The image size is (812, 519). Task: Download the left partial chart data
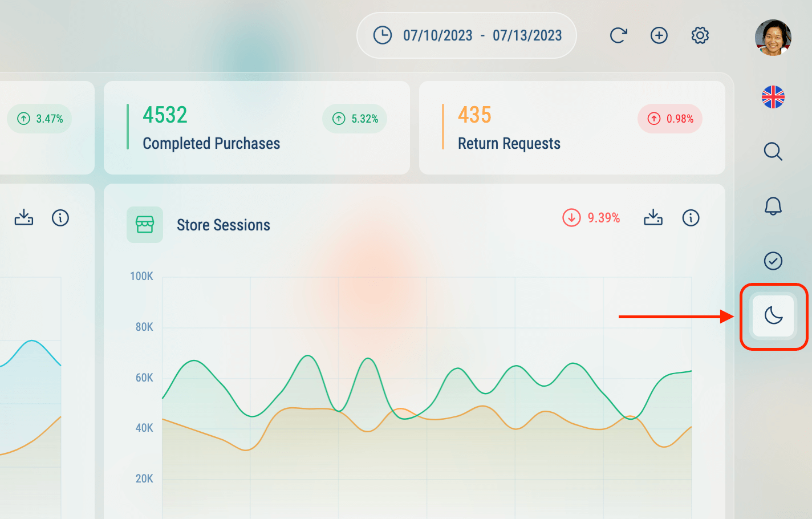[24, 217]
